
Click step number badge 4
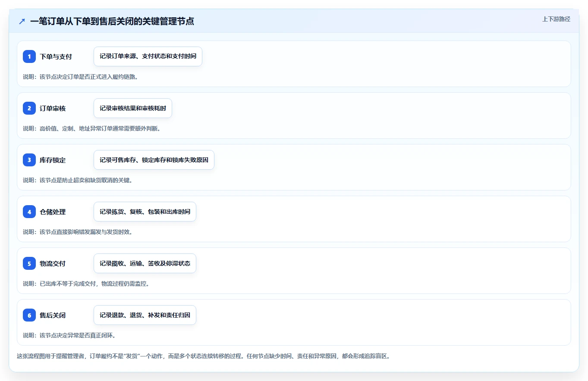coord(29,212)
